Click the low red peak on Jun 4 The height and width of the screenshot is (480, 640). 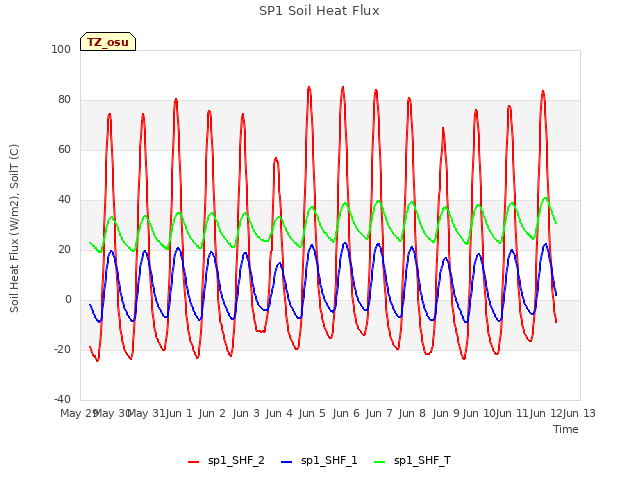point(276,158)
